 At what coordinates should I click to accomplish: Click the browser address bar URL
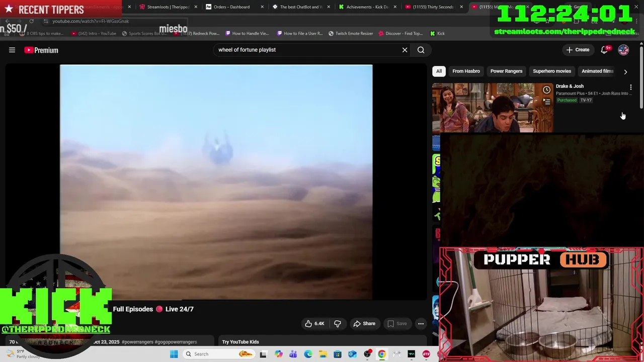coord(91,21)
